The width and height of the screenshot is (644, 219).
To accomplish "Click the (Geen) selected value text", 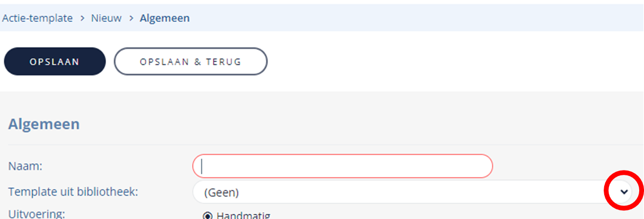I will click(x=222, y=192).
